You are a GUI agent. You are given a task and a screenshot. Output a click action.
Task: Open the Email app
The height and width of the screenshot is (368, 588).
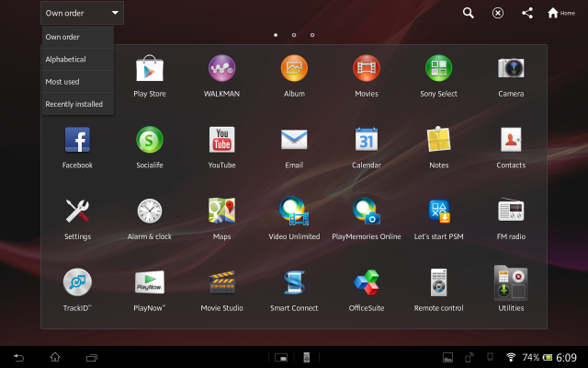coord(294,147)
